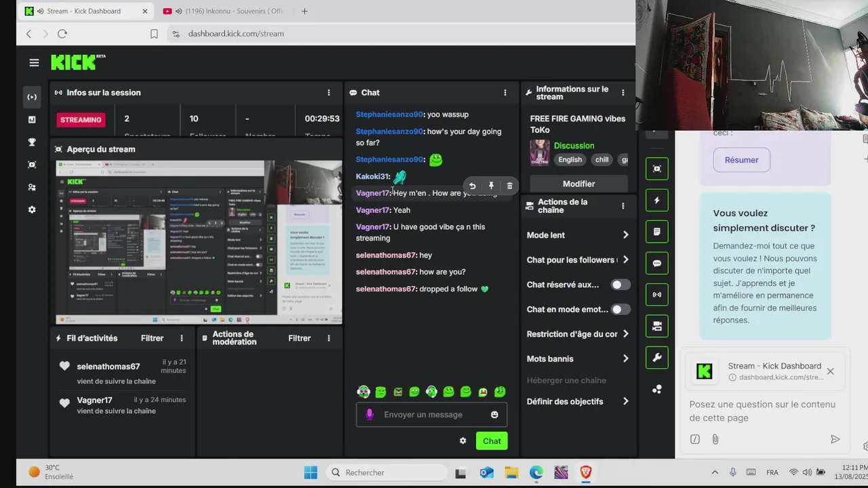Viewport: 868px width, 488px height.
Task: Click the Modifier button
Action: tap(578, 184)
